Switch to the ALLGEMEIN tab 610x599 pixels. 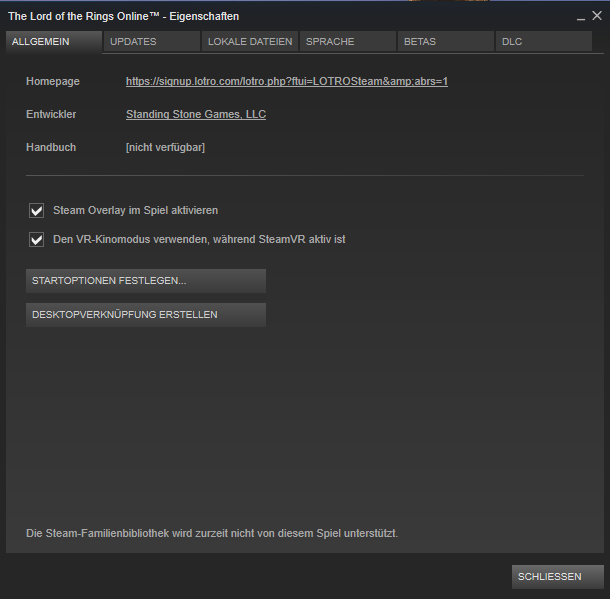pos(54,42)
